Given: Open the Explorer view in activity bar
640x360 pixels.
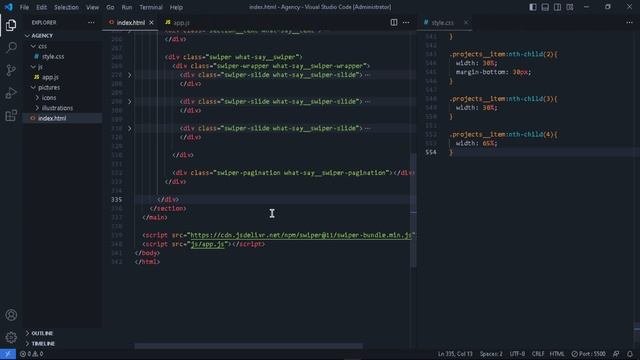Looking at the screenshot, I should coord(11,25).
